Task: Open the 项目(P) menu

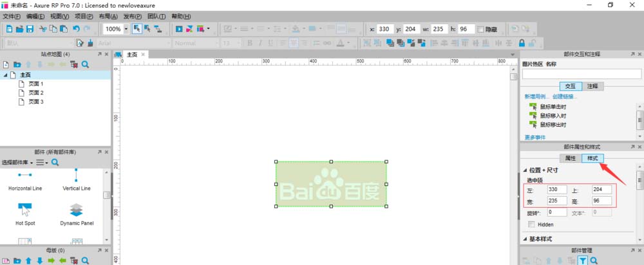Action: pyautogui.click(x=84, y=17)
